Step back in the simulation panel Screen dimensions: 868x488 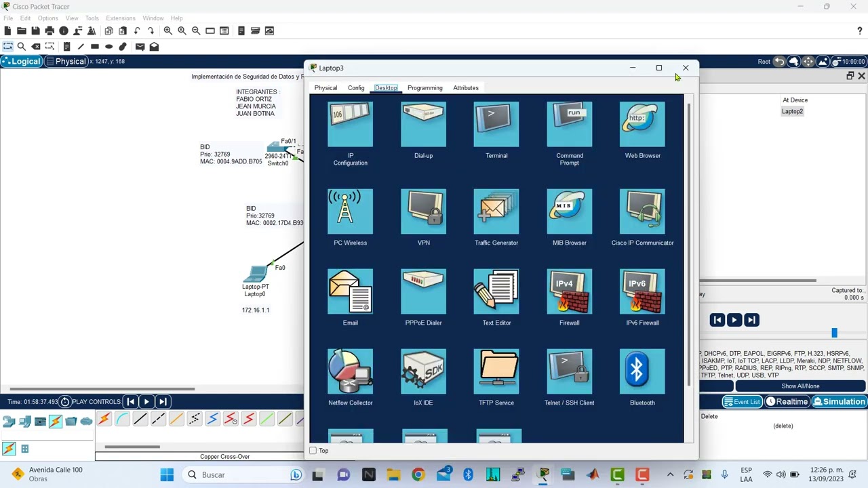(717, 320)
